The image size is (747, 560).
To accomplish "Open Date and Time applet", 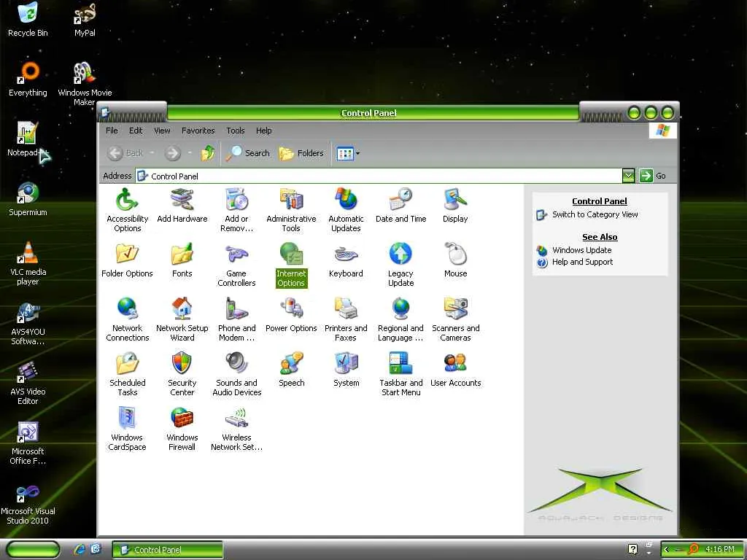I will click(400, 206).
